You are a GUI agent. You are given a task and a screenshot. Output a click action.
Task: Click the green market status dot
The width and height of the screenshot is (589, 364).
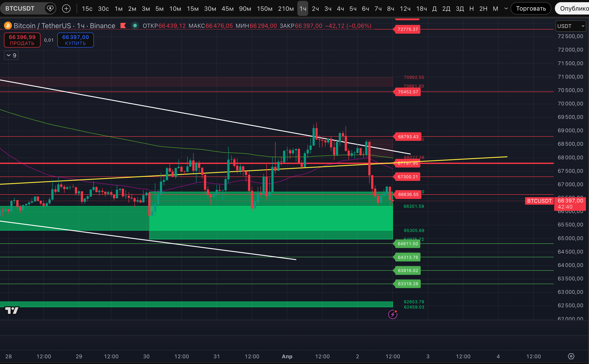point(135,26)
